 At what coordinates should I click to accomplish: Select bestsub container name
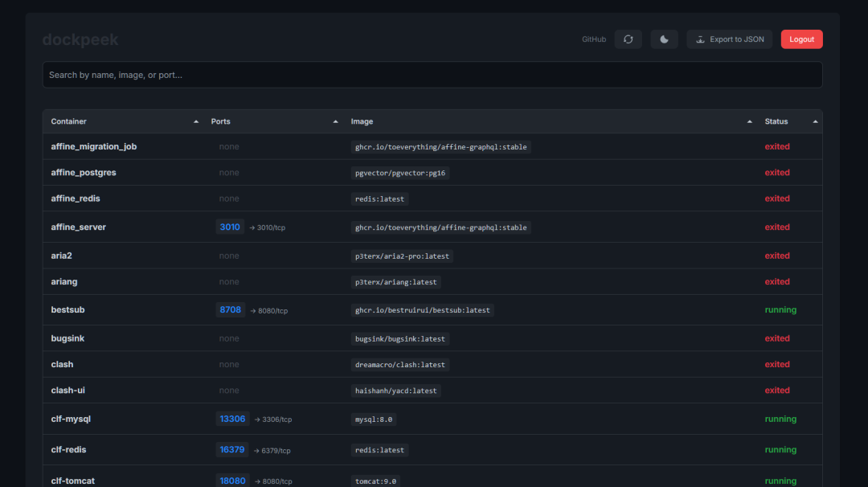68,310
